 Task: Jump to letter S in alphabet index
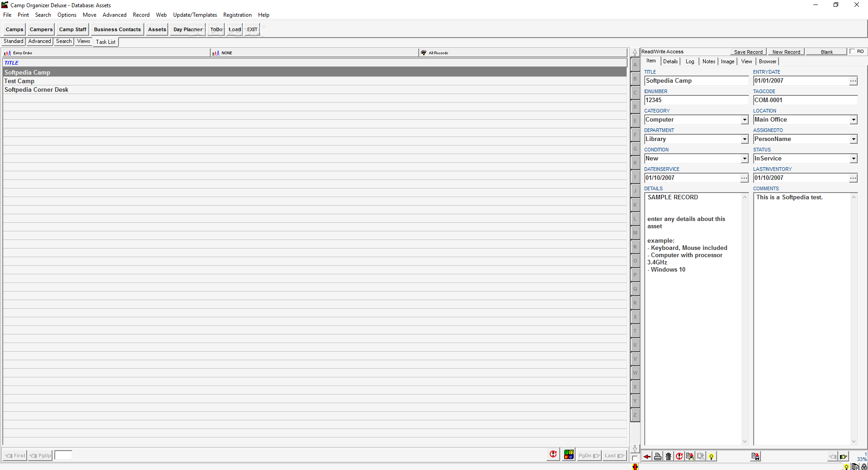635,317
